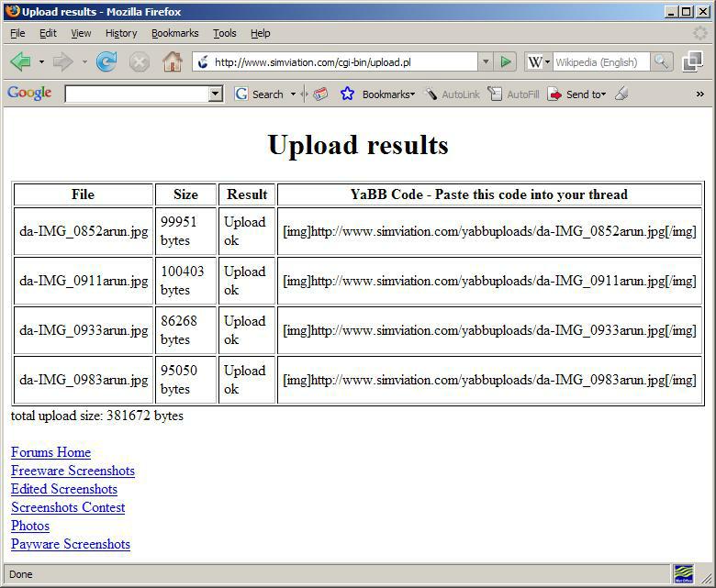Go to the Home page icon
716x588 pixels.
(172, 61)
